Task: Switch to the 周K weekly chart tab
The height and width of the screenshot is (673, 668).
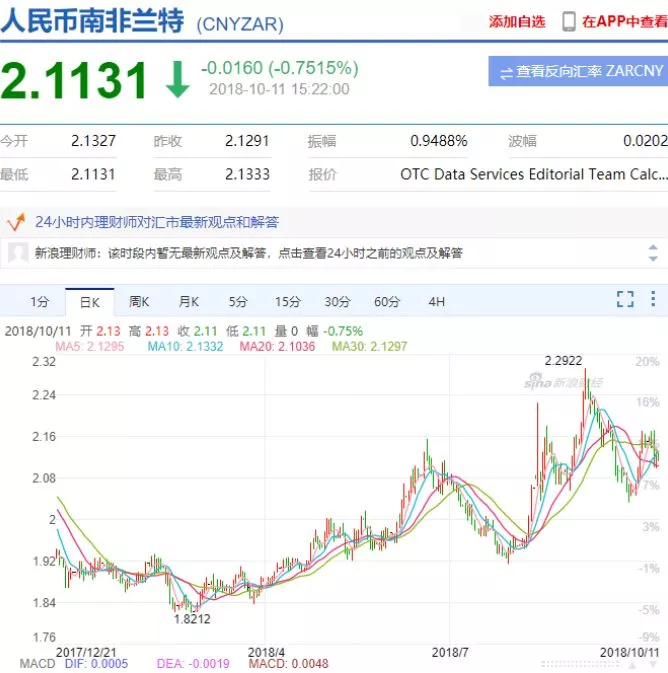Action: coord(139,301)
